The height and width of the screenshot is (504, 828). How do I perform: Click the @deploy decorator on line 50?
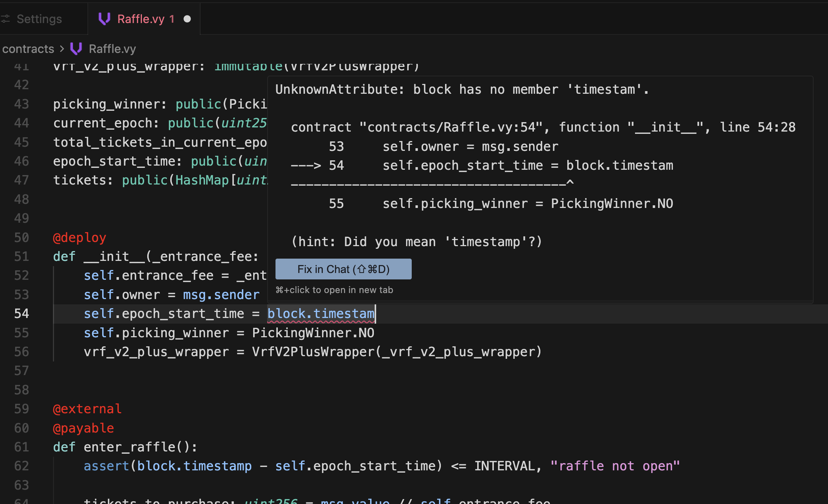pyautogui.click(x=79, y=237)
